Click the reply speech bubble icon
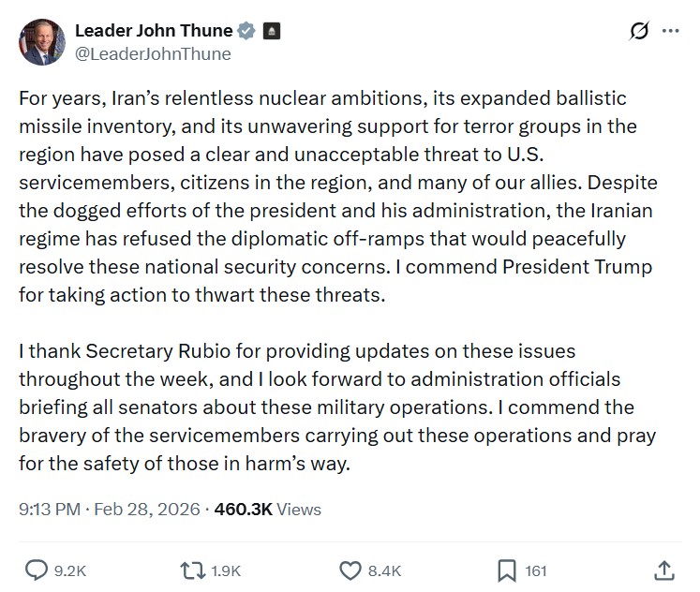The image size is (700, 592). 37,570
